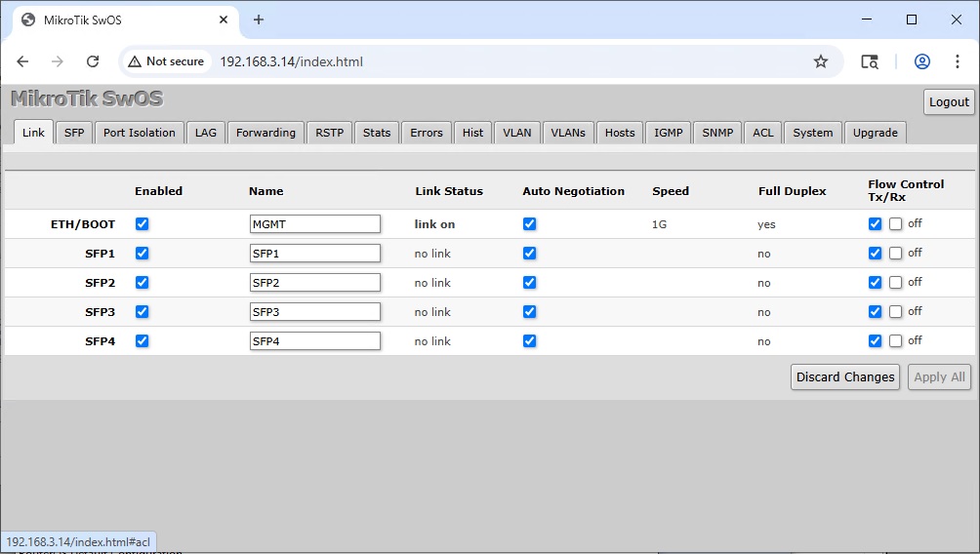This screenshot has width=980, height=554.
Task: Switch to the Forwarding tab
Action: (265, 133)
